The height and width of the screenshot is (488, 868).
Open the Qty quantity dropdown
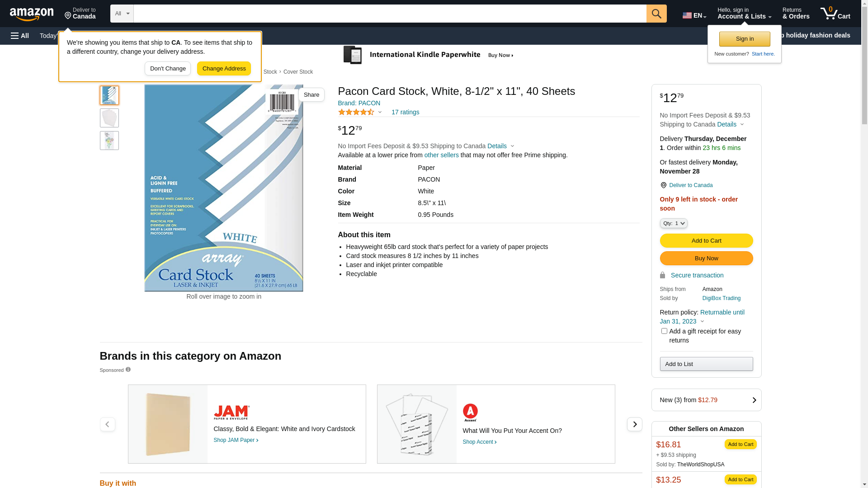click(x=673, y=223)
